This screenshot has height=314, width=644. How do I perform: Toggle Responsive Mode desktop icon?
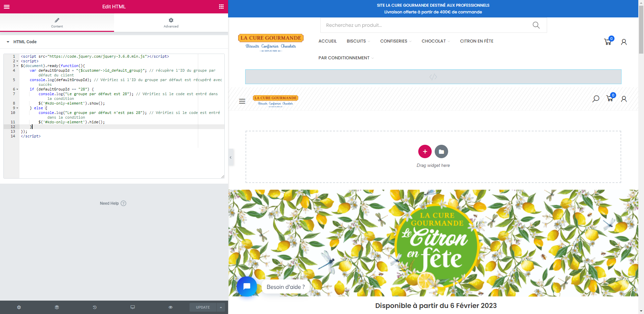point(133,307)
